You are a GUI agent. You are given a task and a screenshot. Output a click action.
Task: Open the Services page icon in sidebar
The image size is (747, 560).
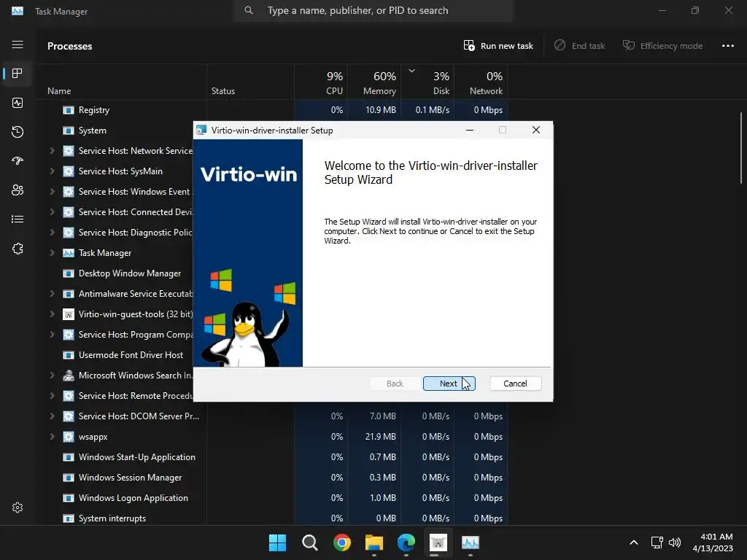click(18, 249)
